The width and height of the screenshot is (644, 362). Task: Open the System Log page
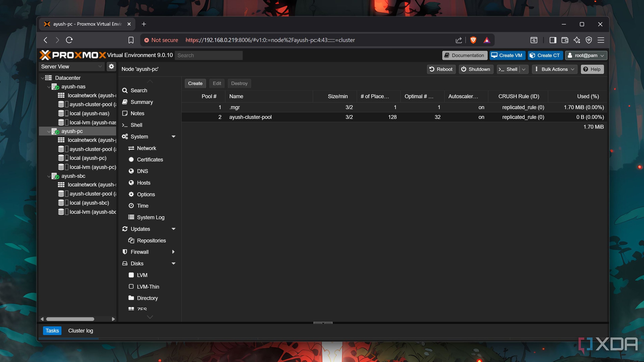point(150,217)
